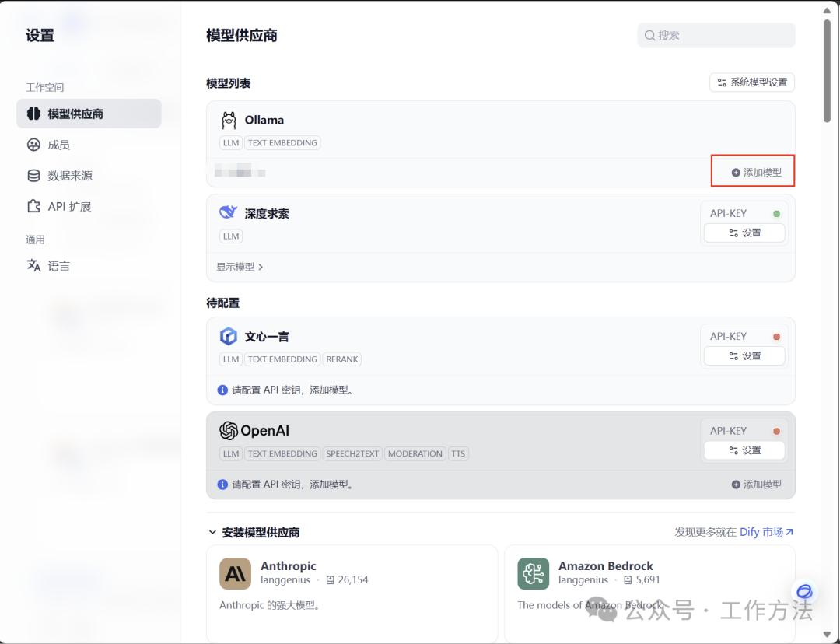This screenshot has height=644, width=840.
Task: Click the 文心一言 hexagon logo
Action: 229,337
